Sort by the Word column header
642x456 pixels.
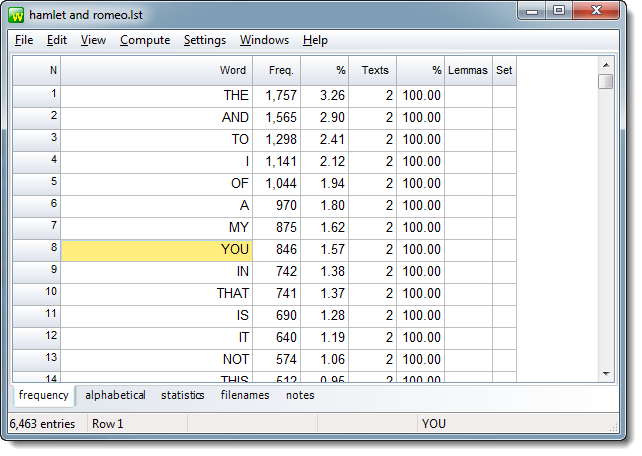[x=157, y=70]
